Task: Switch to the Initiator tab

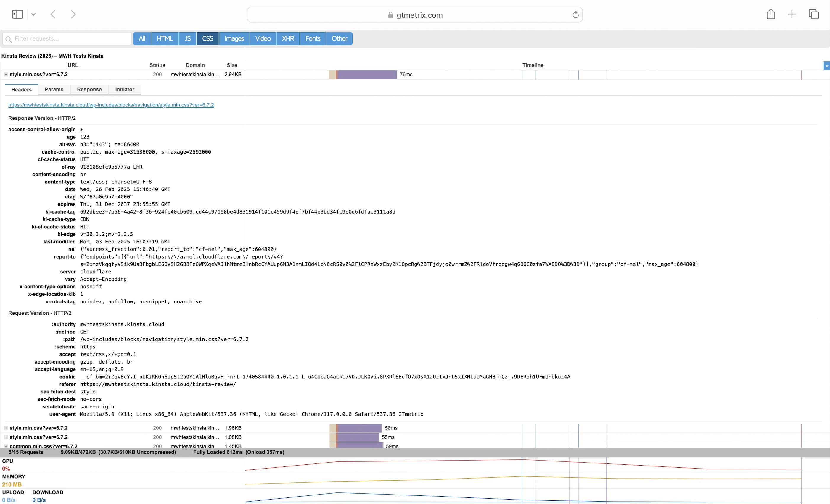Action: pyautogui.click(x=125, y=90)
